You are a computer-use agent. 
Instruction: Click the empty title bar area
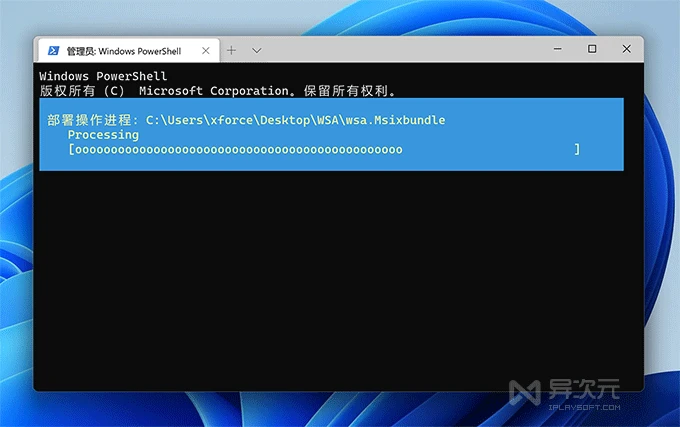coord(400,49)
